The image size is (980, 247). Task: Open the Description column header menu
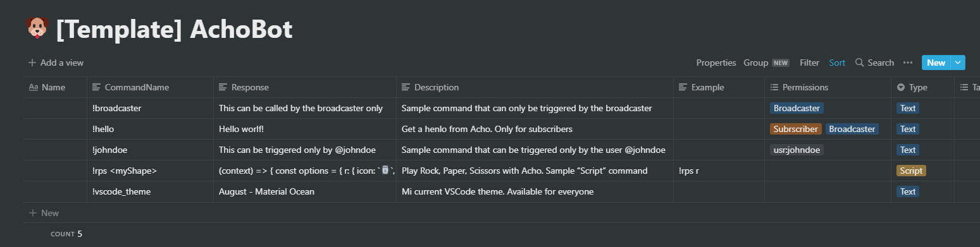coord(535,87)
